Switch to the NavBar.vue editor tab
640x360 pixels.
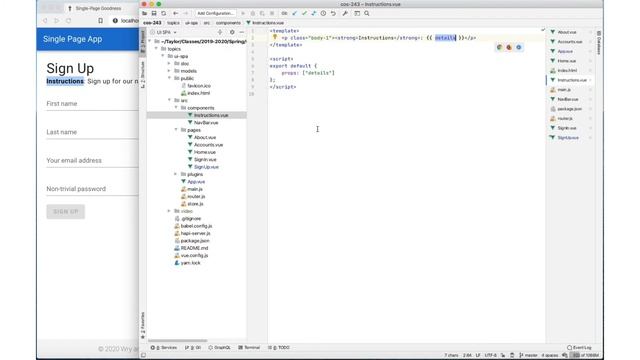tap(568, 99)
